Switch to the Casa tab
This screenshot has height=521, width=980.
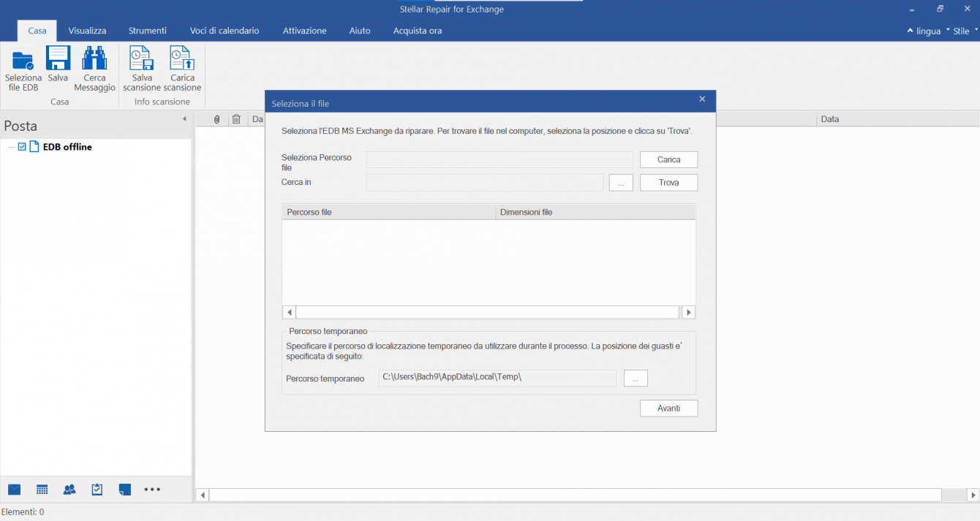click(x=37, y=31)
